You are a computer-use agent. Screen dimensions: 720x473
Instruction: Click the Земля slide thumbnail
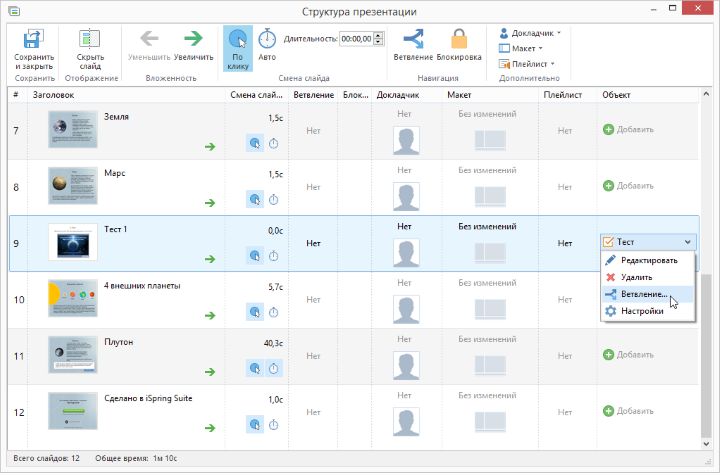(x=73, y=129)
